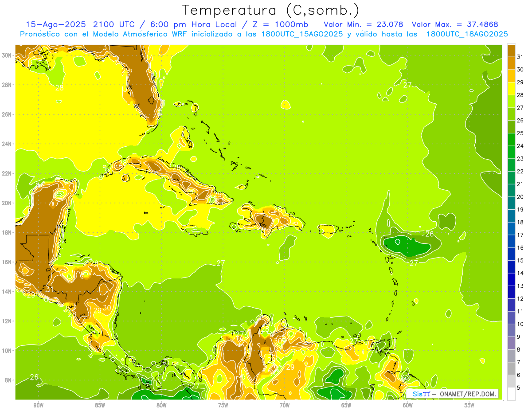Click the blue legend swatch between 15 and 16

click(x=511, y=254)
